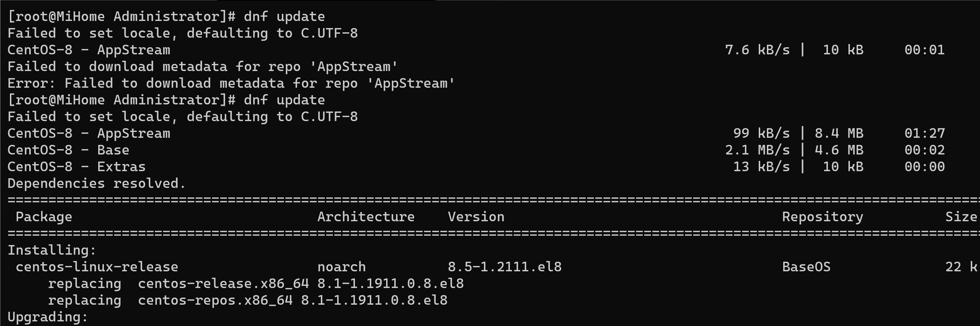Click the 'BaseOS' repository entry
Screen dimensions: 980x326
point(806,267)
